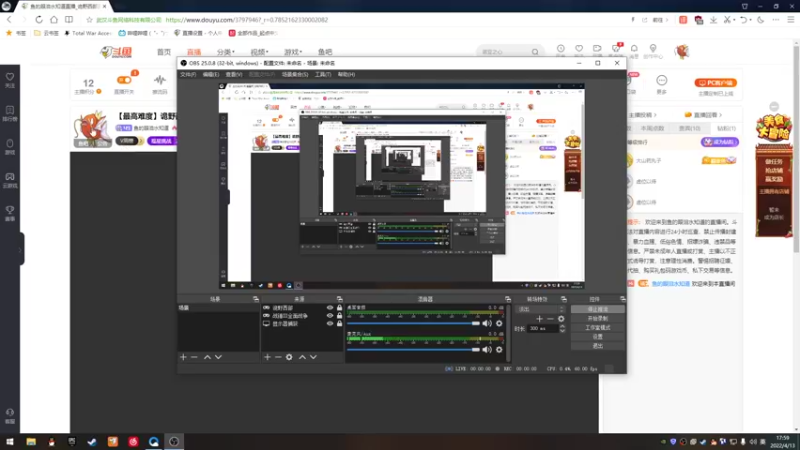Click the stop streaming button in OBS Controls

[597, 309]
